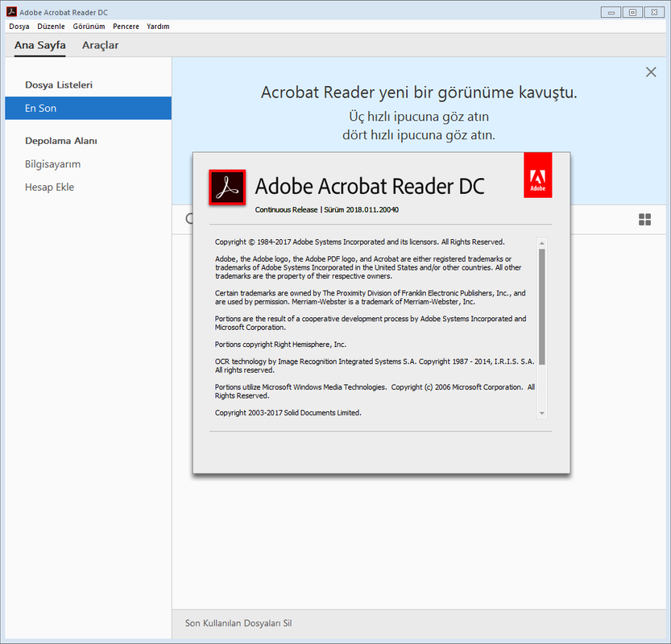Click 'Copyright 2003-2017 Solid Documents Limited' line
The width and height of the screenshot is (671, 644).
point(288,413)
